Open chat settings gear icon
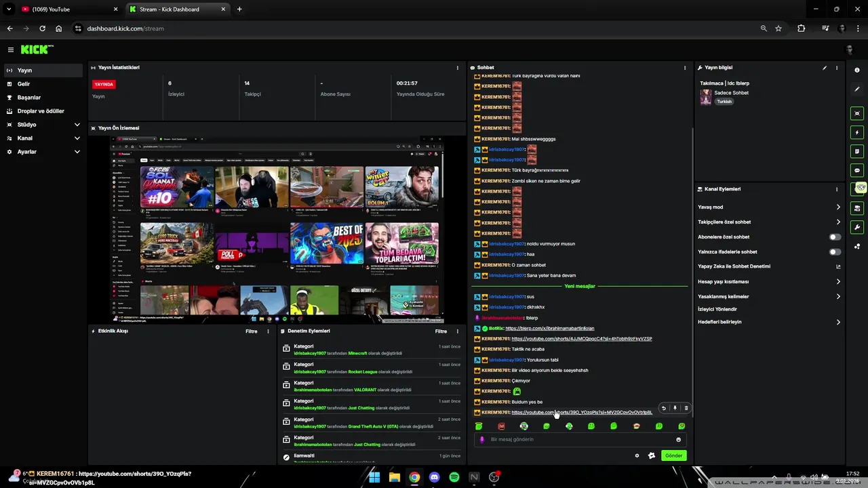868x488 pixels. (637, 455)
